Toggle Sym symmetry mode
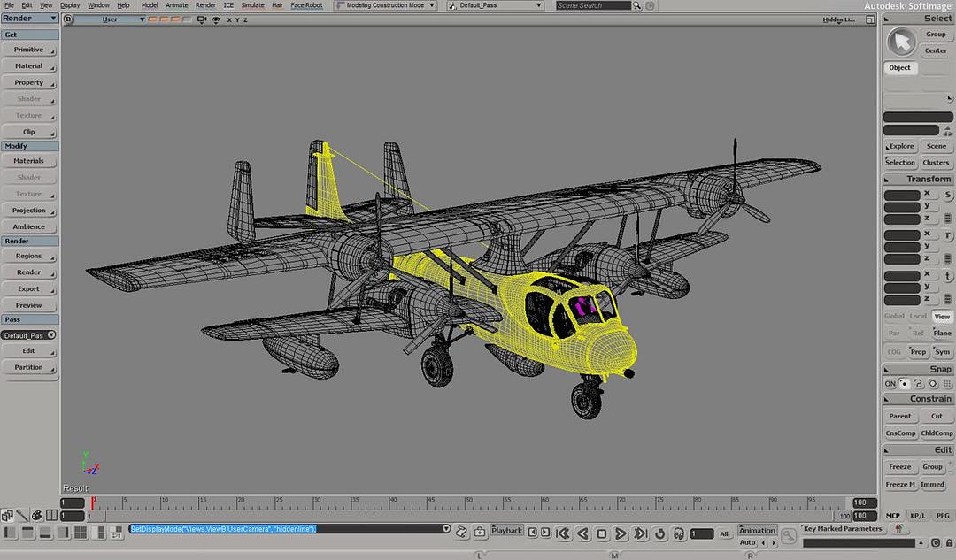956x560 pixels. [942, 352]
